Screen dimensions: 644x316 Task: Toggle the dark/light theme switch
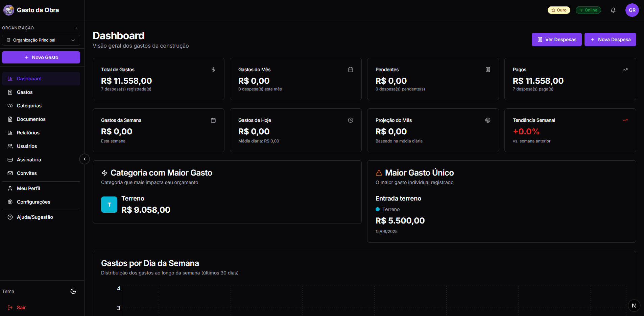pyautogui.click(x=73, y=291)
